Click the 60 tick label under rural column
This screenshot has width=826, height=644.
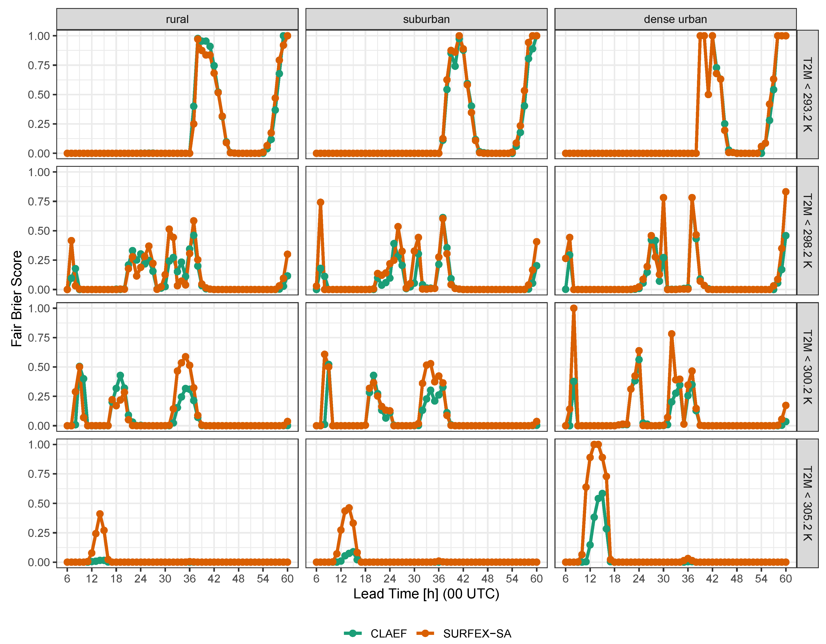pos(287,579)
